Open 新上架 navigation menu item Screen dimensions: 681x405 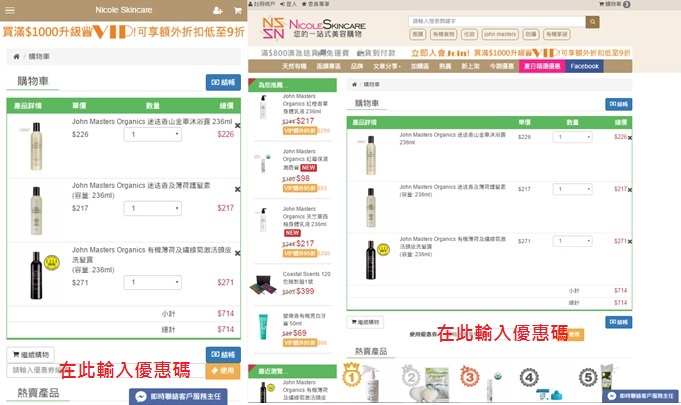tap(470, 66)
